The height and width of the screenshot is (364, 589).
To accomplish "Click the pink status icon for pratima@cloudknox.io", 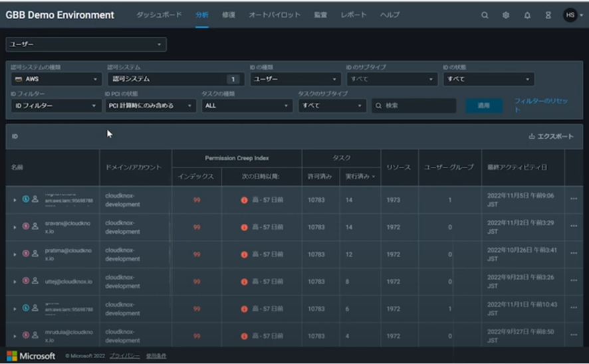I will (26, 253).
